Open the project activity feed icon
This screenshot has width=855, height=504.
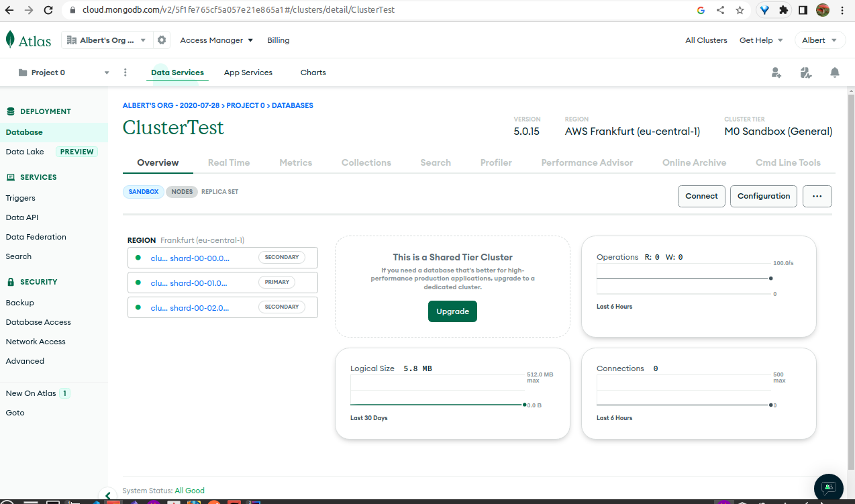click(x=806, y=72)
